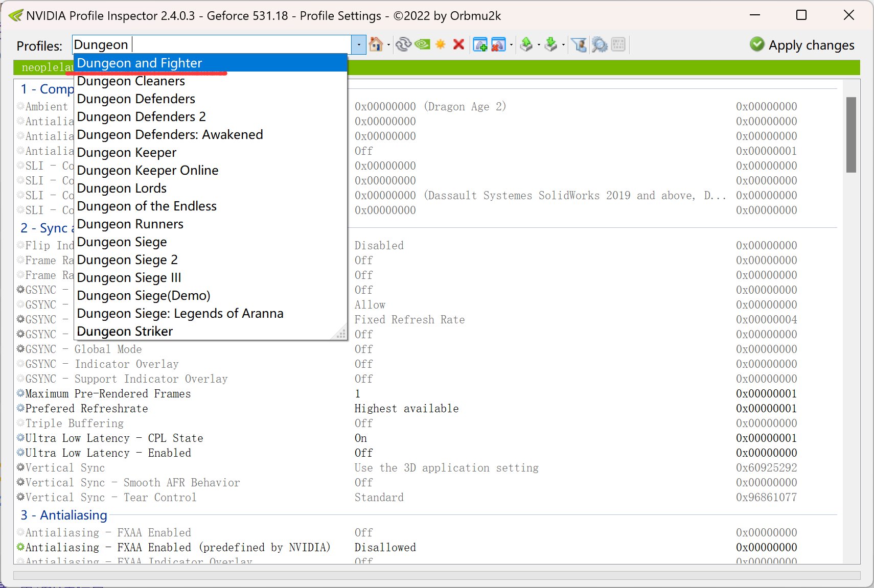Click the dropdown list resize grip
Viewport: 874px width, 588px height.
pyautogui.click(x=341, y=334)
